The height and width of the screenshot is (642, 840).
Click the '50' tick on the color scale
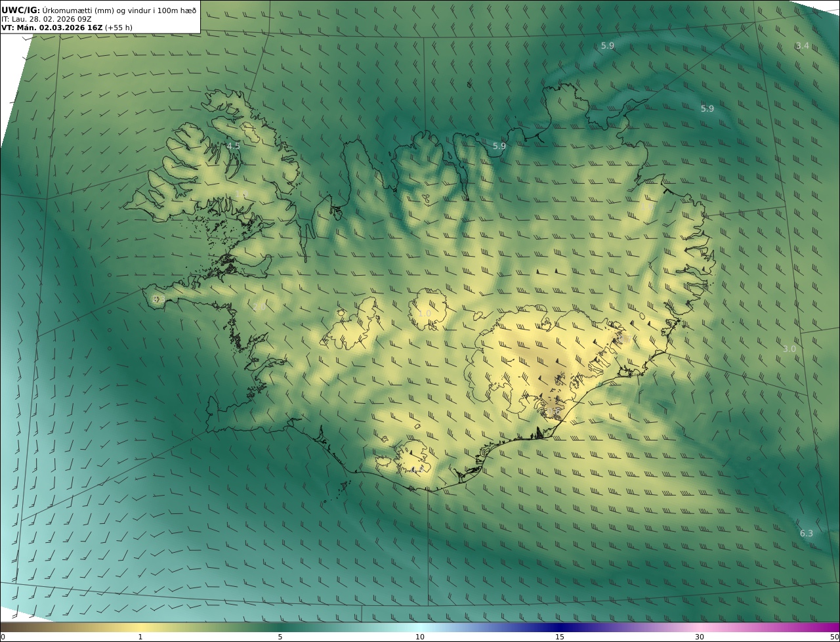pyautogui.click(x=835, y=637)
